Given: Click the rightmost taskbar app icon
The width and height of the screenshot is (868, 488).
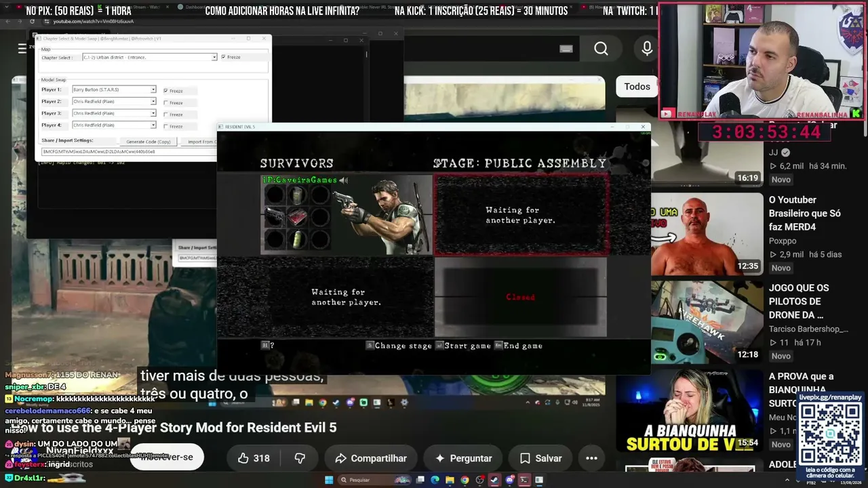Looking at the screenshot, I should [539, 480].
